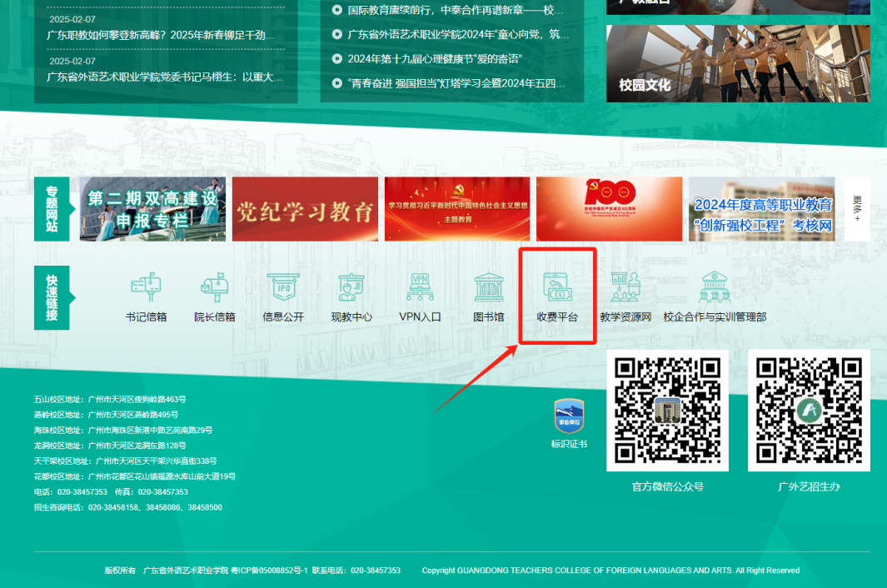Click the 收费平台 payment icon
This screenshot has height=588, width=887.
coord(557,288)
